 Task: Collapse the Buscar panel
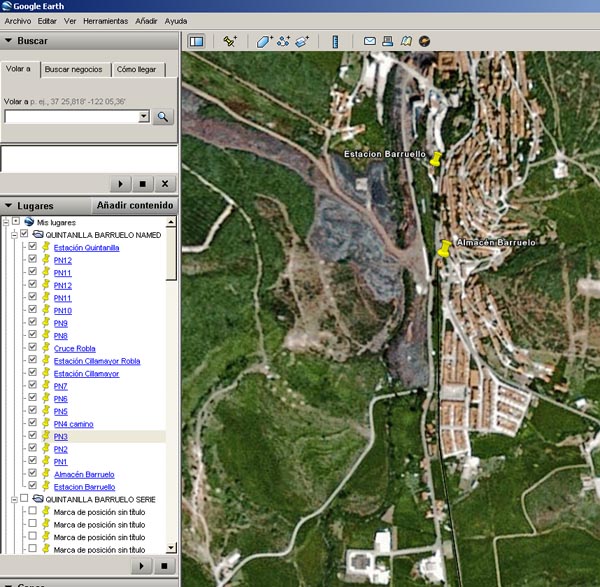[x=9, y=41]
